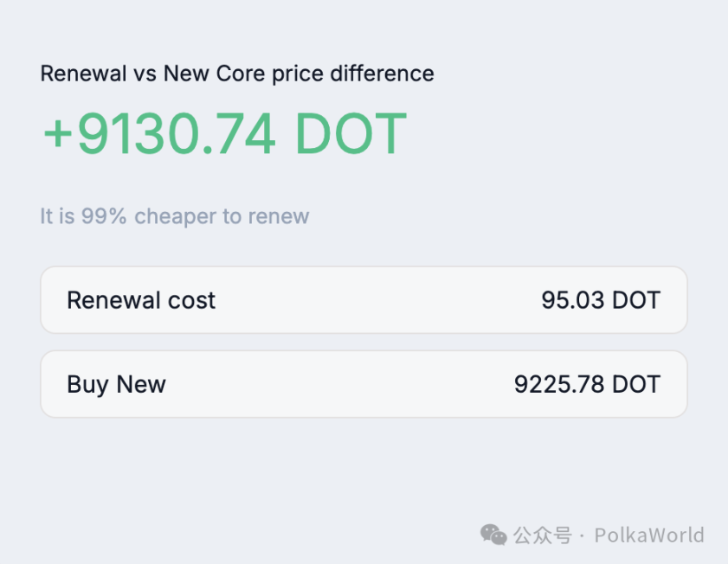Select the green +9130.74 DOT price figure
This screenshot has height=564, width=728.
coord(221,134)
